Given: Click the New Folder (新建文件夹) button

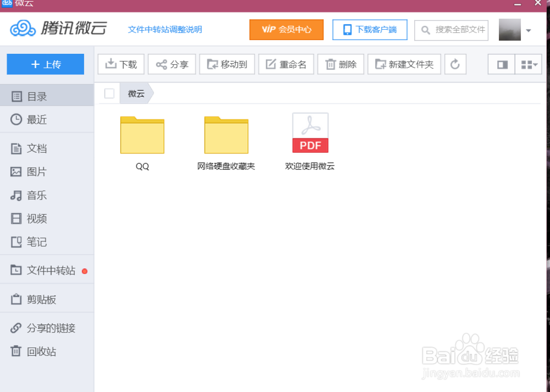Looking at the screenshot, I should [x=404, y=64].
